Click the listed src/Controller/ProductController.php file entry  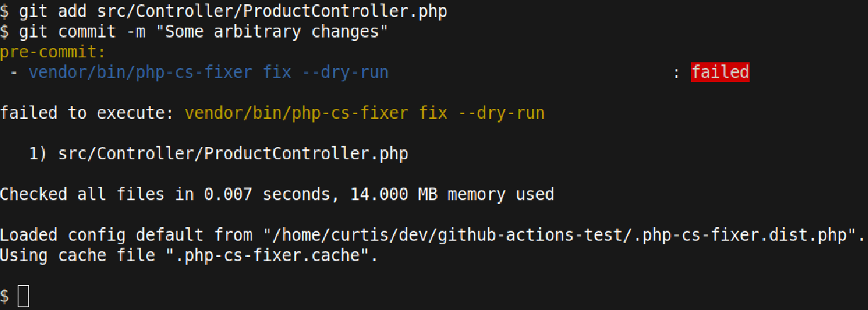pyautogui.click(x=234, y=154)
